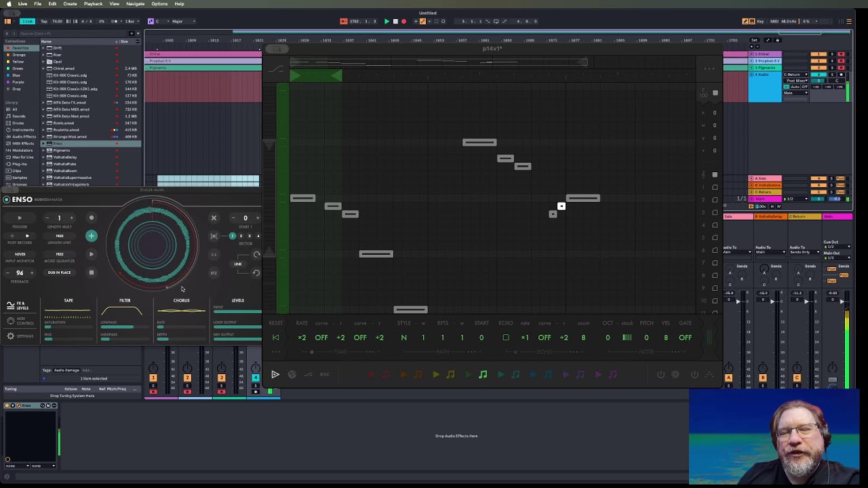Increase Enso Length Mult with plus

click(x=71, y=218)
